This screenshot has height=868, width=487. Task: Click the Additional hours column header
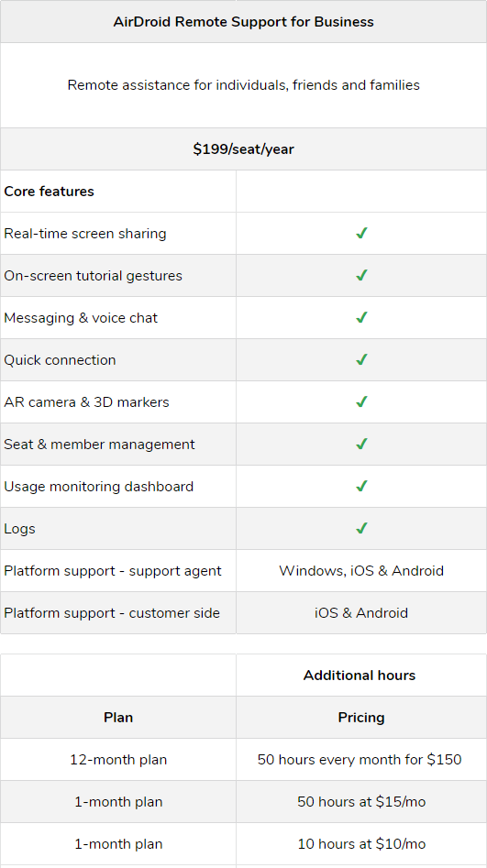point(361,676)
